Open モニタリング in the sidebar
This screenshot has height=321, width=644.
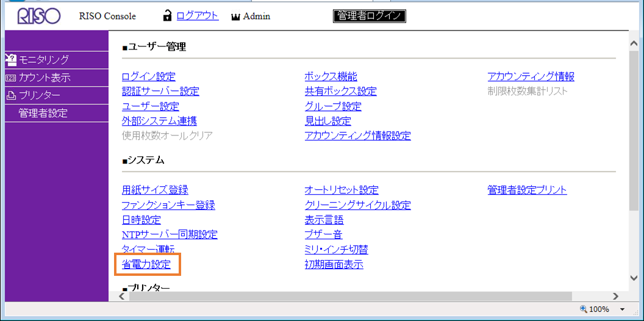[44, 60]
